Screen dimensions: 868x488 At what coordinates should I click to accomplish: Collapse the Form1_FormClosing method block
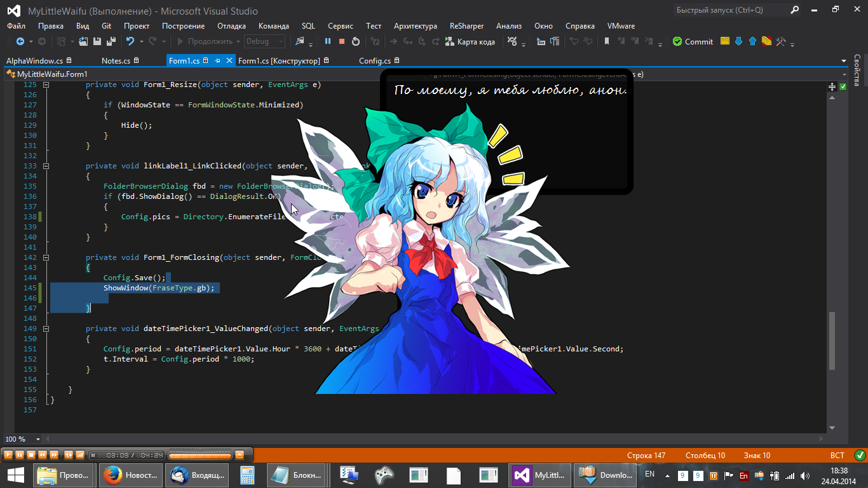[46, 257]
